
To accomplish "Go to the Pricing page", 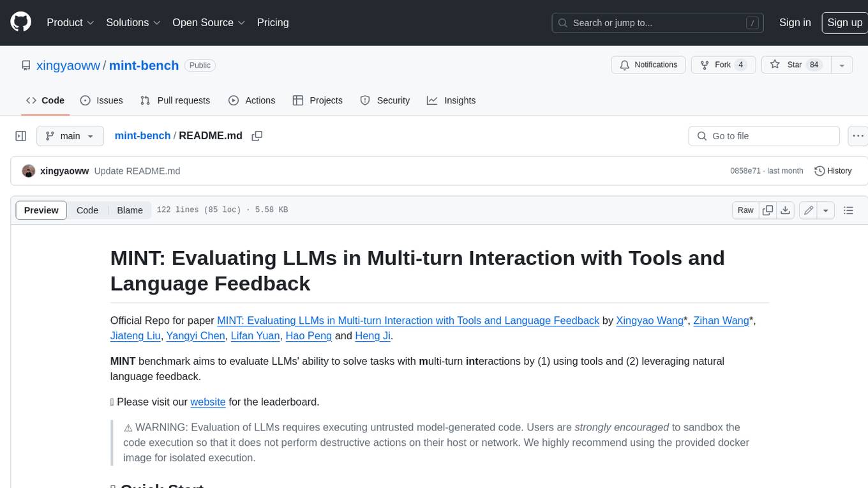I will pyautogui.click(x=273, y=22).
